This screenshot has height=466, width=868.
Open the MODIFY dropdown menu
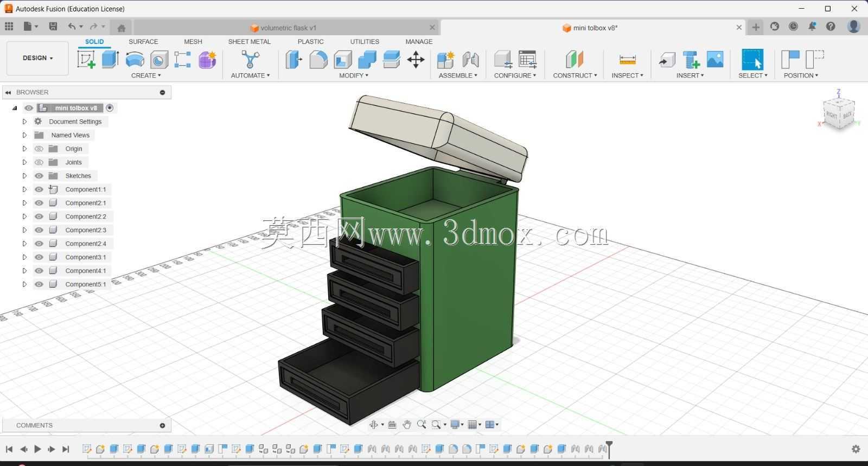[x=354, y=75]
